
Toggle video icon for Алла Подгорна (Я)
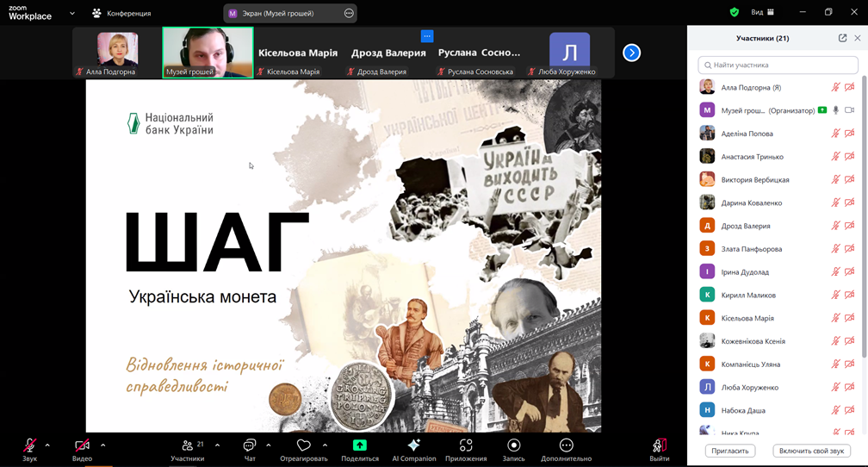pos(850,87)
